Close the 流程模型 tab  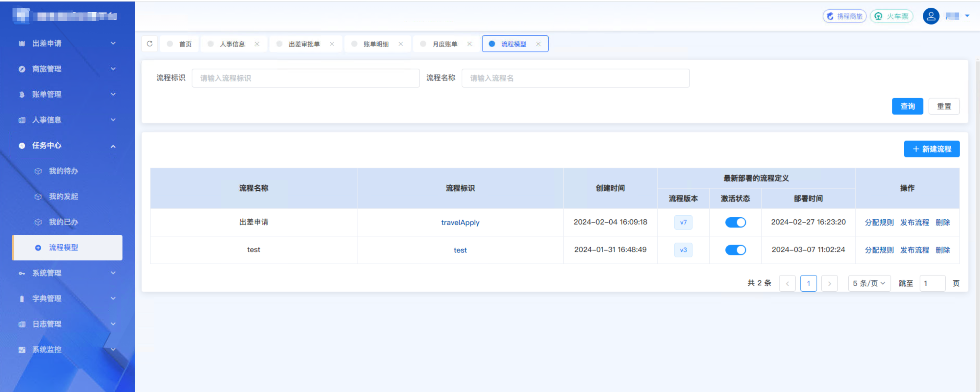coord(538,44)
